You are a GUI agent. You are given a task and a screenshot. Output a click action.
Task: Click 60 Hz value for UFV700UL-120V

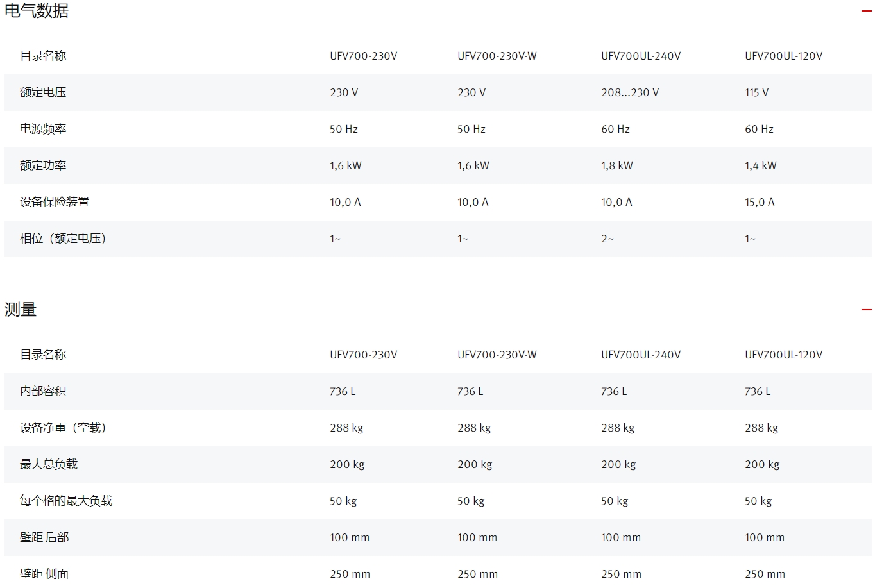pos(759,129)
